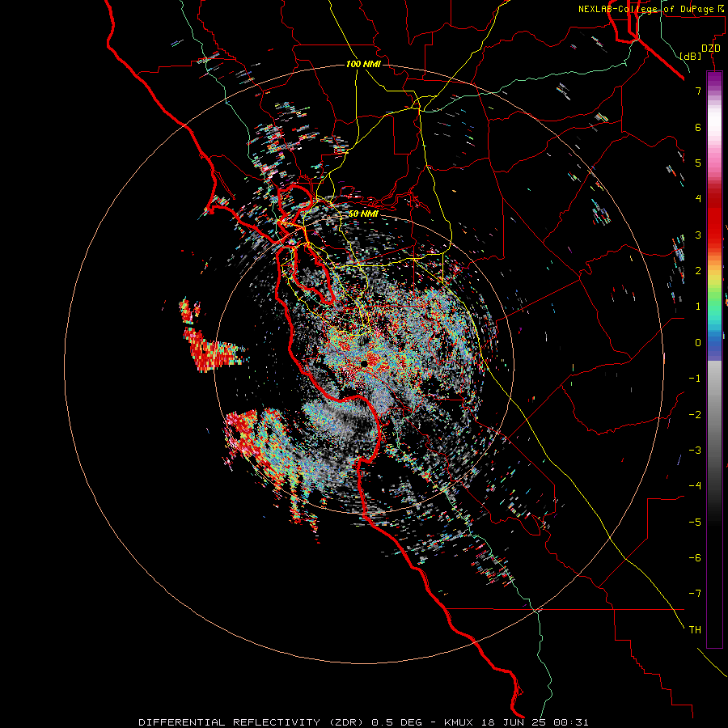The image size is (728, 728).
Task: Select scale value 4 on the legend
Action: point(698,199)
